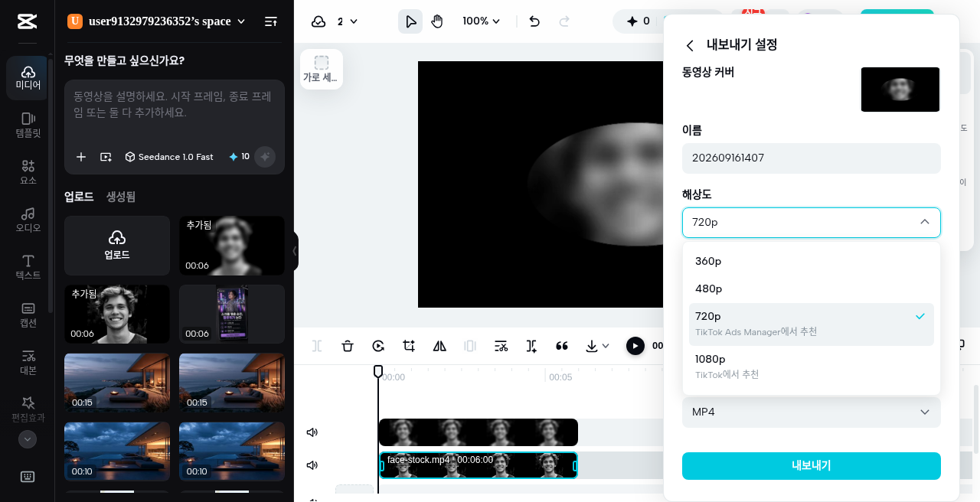Image resolution: width=980 pixels, height=502 pixels.
Task: Change the 동영상 커버 thumbnail
Action: click(900, 90)
